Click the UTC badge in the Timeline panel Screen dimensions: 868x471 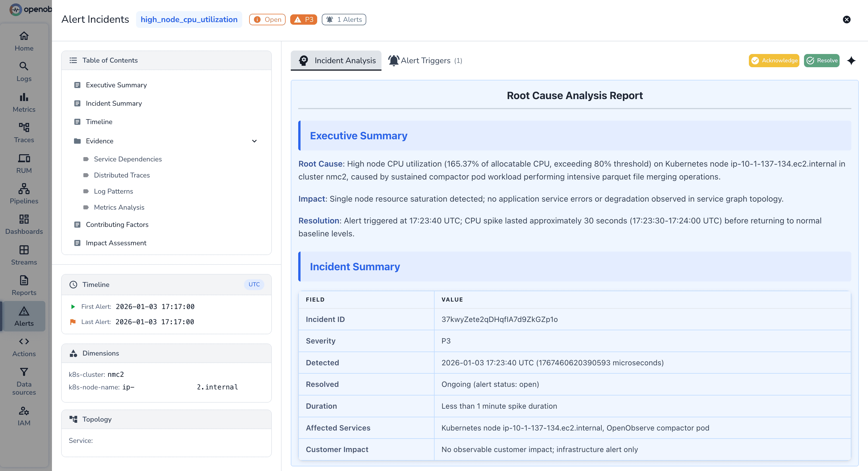coord(254,284)
